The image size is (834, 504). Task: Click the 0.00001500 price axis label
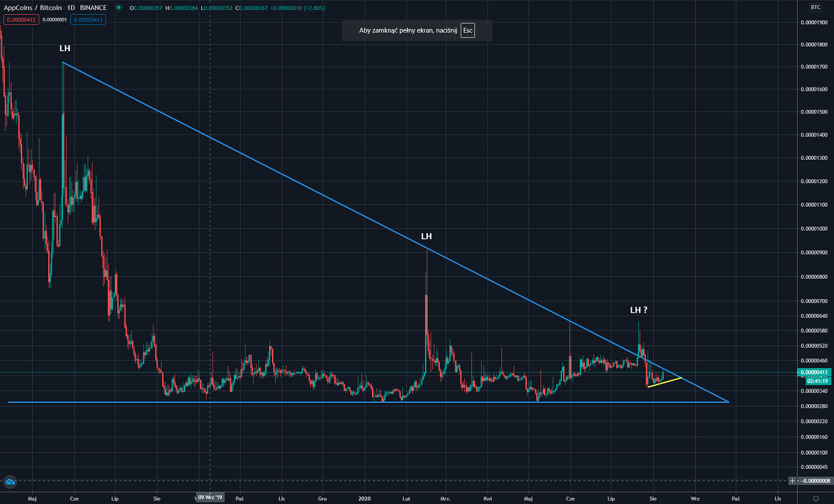point(814,112)
